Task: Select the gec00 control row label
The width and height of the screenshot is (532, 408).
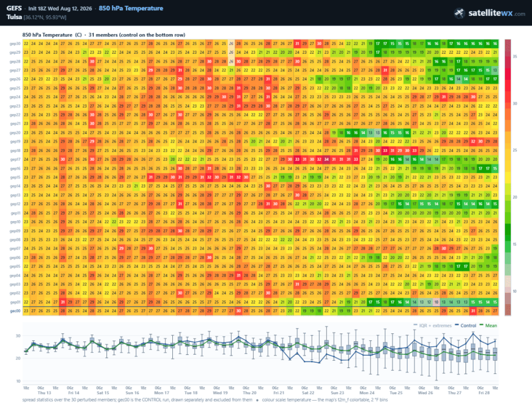Action: [15, 311]
